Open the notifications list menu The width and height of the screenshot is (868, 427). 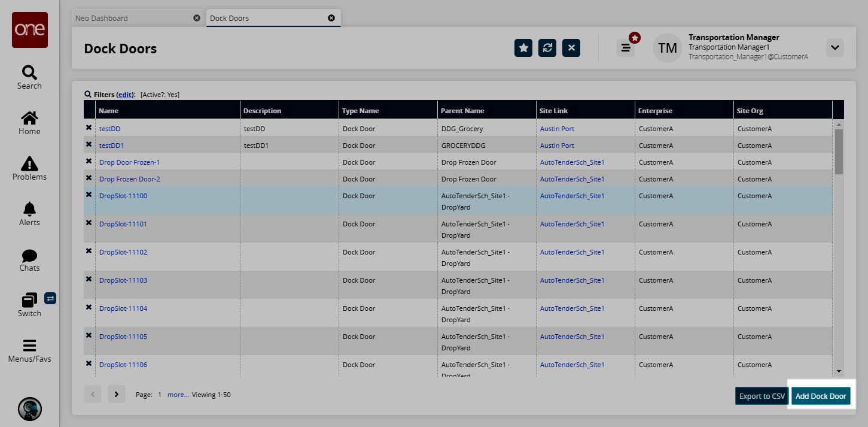click(626, 48)
